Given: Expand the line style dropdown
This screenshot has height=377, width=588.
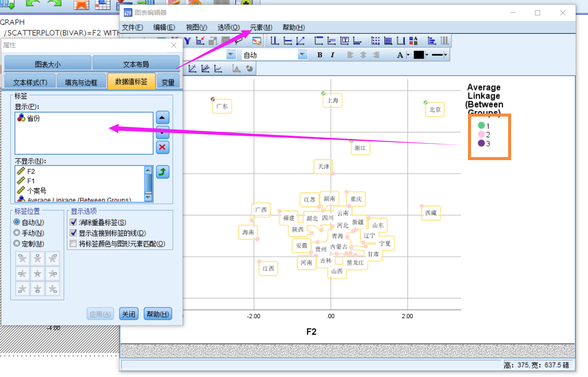Looking at the screenshot, I should (x=445, y=55).
